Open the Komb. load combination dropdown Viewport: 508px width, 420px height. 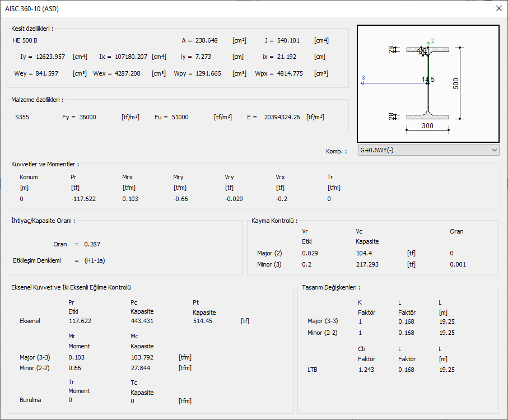click(428, 150)
